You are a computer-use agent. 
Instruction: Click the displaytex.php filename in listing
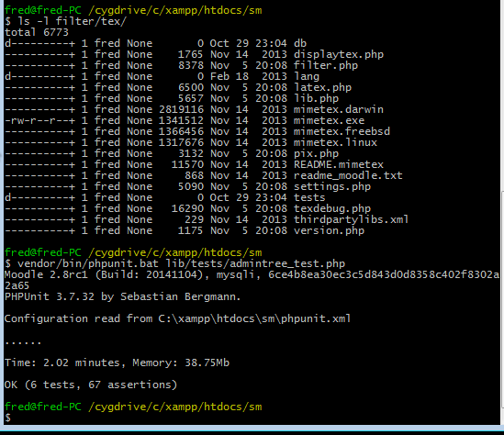[x=339, y=55]
